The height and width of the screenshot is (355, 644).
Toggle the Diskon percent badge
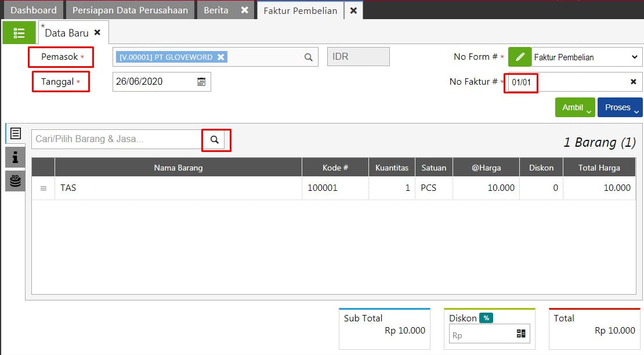[x=486, y=318]
